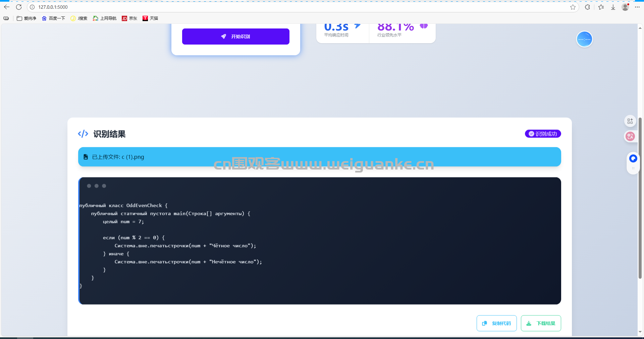Open the 爱纯净 bookmarks folder
The image size is (644, 339).
coord(26,18)
